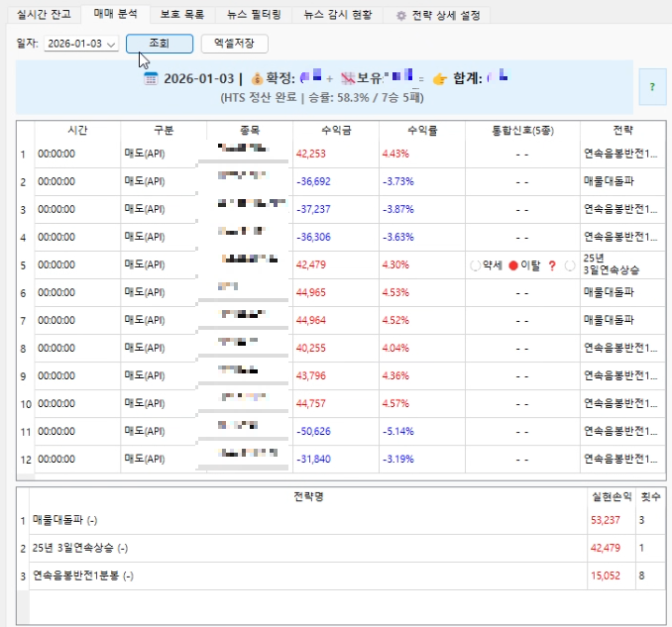This screenshot has width=672, height=627.
Task: Click the 전략 column header
Action: click(623, 130)
